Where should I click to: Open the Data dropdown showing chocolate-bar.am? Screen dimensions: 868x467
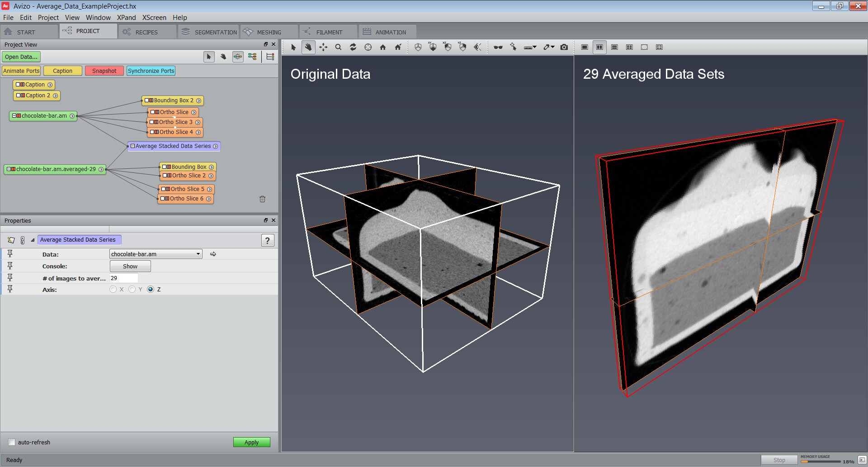coord(156,254)
